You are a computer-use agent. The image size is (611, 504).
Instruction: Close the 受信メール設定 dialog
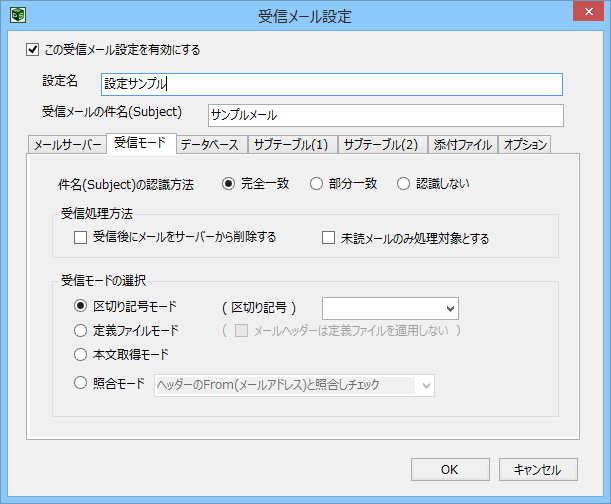(x=588, y=11)
